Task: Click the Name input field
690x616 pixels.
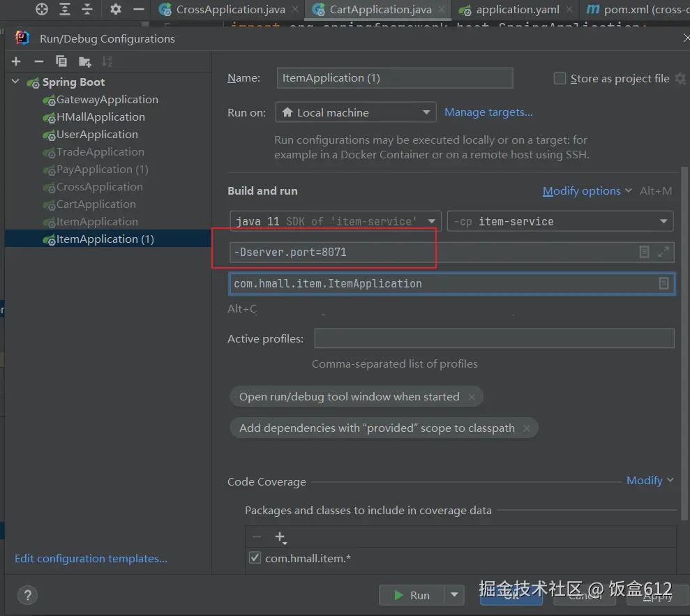Action: coord(395,78)
